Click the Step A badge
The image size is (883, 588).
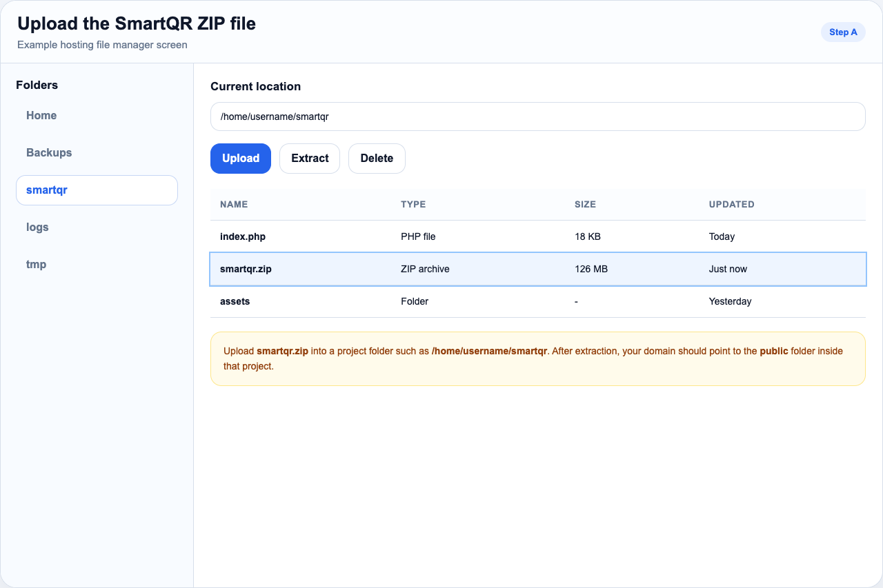[843, 32]
